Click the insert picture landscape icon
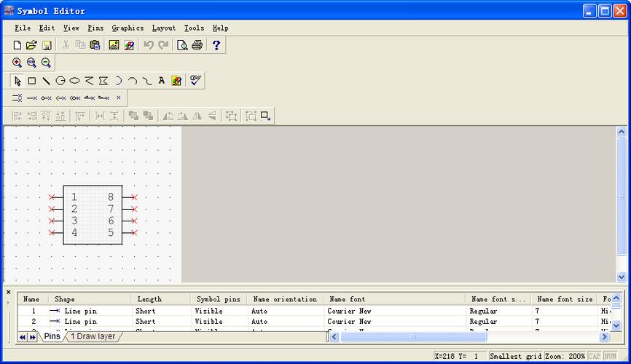The height and width of the screenshot is (364, 631). tap(114, 45)
